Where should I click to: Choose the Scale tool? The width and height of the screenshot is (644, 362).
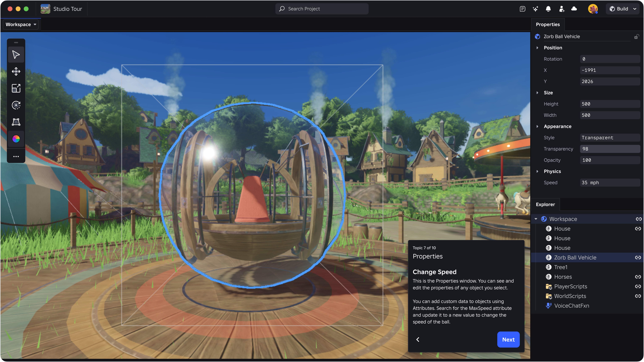point(16,88)
